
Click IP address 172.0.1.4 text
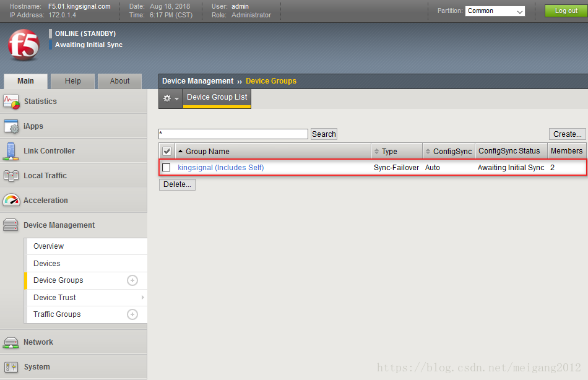(x=62, y=15)
